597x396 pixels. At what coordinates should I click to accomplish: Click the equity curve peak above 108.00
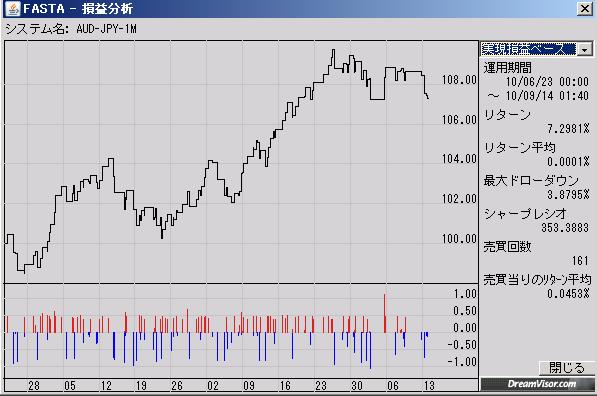(x=334, y=50)
